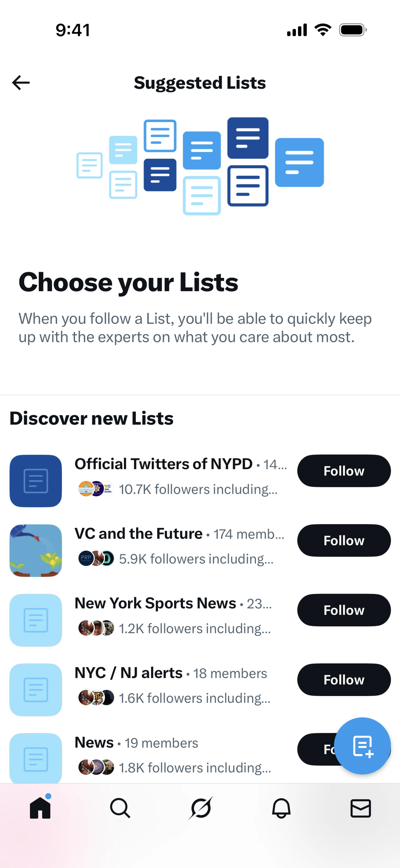
Task: Open the Notifications bell icon
Action: pos(281,808)
